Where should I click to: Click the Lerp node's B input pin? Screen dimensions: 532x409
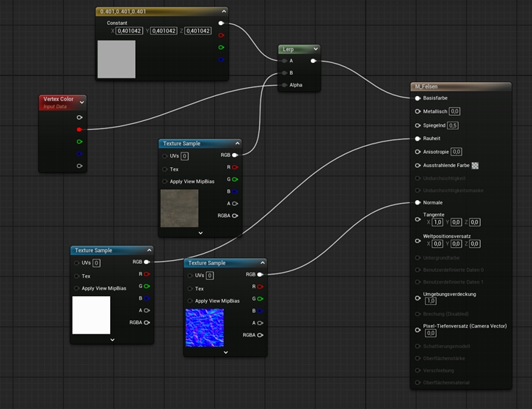pyautogui.click(x=284, y=73)
